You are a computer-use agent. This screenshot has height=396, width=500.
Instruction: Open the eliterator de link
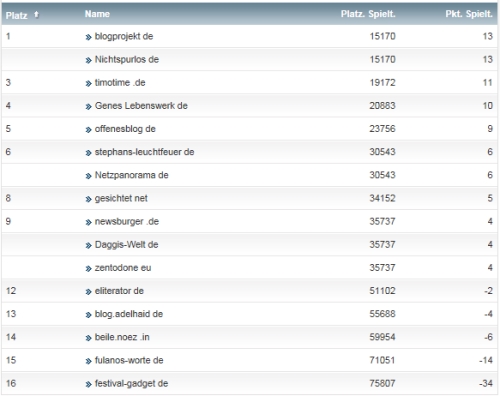coord(119,291)
